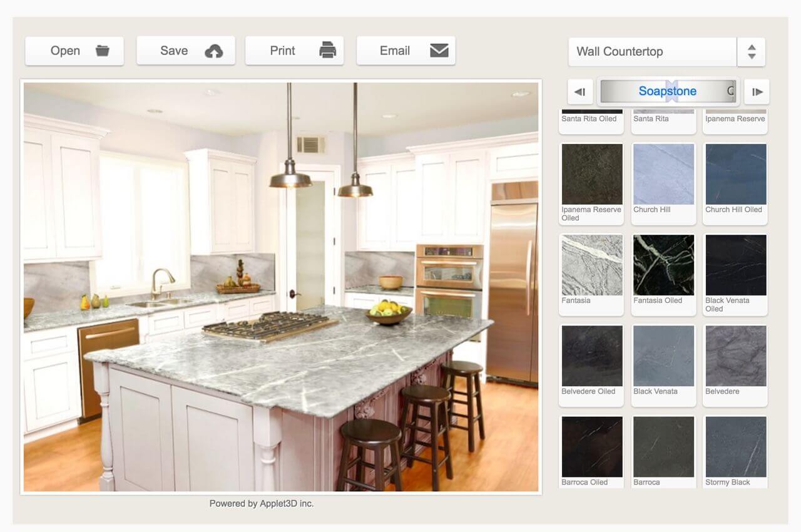Click the cloud upload icon beside Save
Screen dimensions: 801x532
213,50
